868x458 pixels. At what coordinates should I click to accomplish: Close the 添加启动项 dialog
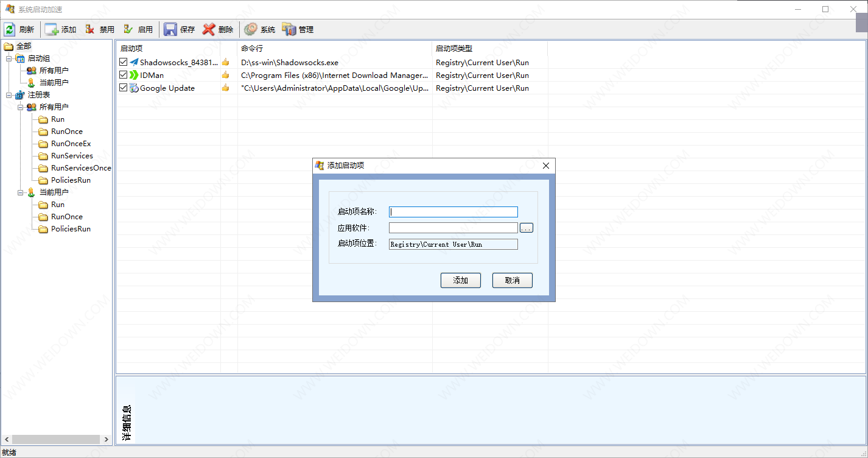(x=546, y=166)
